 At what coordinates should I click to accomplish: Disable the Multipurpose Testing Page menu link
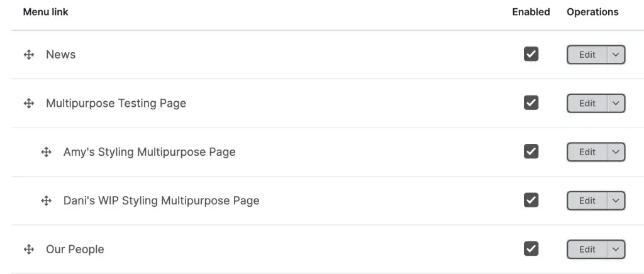point(531,103)
